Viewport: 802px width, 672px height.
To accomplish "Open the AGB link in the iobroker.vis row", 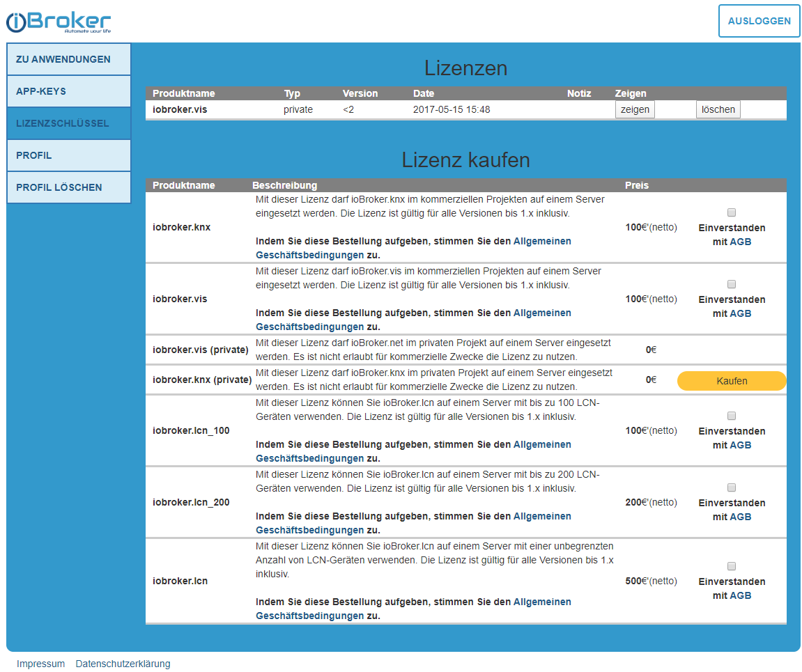I will [740, 313].
